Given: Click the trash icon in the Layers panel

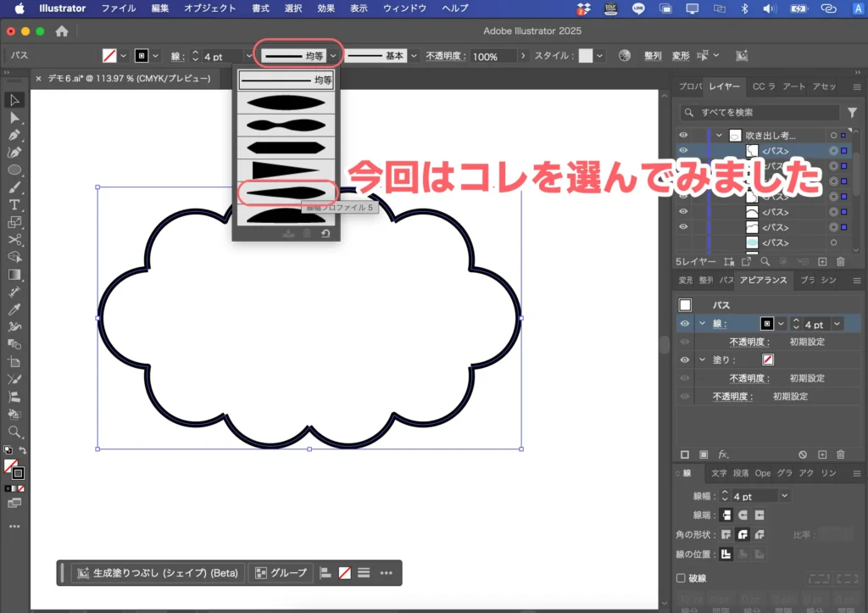Looking at the screenshot, I should click(840, 261).
